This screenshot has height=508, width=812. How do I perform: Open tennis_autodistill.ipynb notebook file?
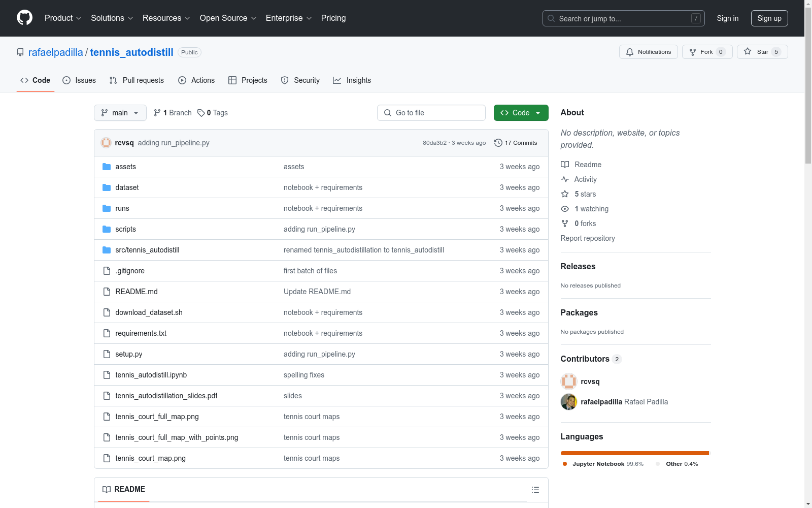151,375
